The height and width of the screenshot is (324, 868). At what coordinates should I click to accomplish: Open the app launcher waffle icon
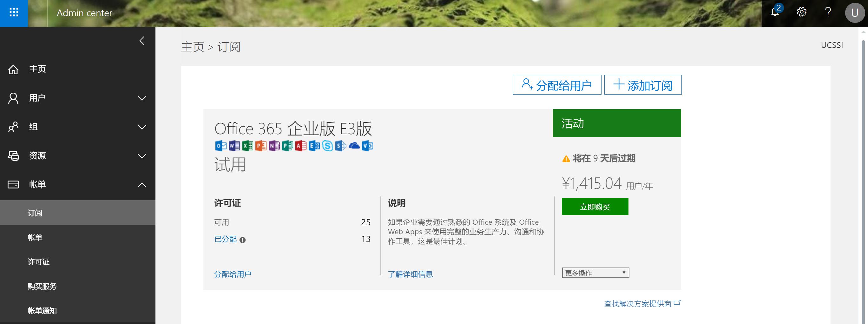click(x=14, y=13)
